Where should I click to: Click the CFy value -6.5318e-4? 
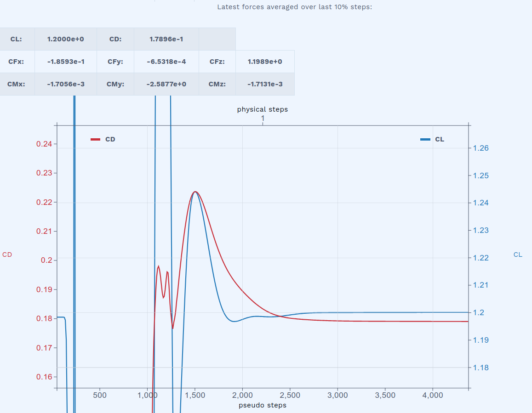pos(166,62)
